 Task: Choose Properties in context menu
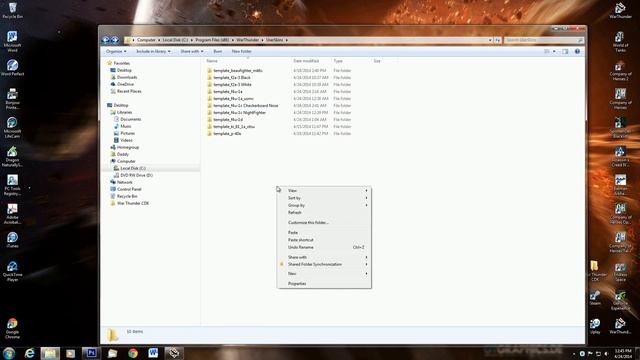coord(324,284)
